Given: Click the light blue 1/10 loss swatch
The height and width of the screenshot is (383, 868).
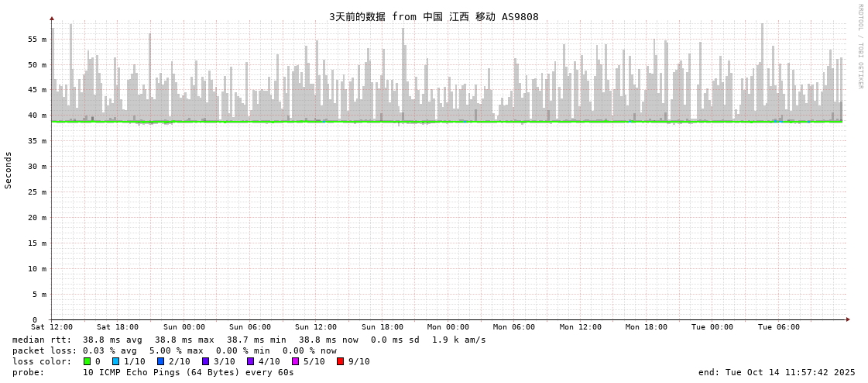Looking at the screenshot, I should point(116,361).
